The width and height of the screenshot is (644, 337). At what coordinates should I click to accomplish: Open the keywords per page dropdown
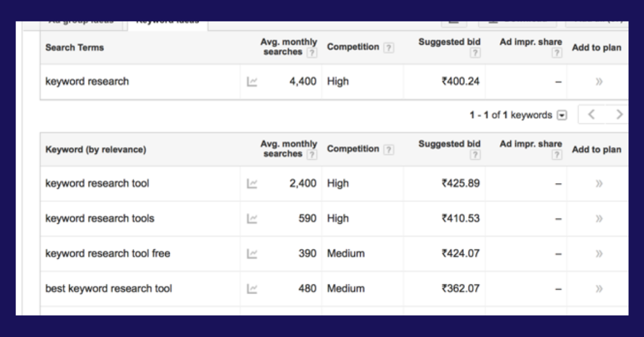click(561, 115)
